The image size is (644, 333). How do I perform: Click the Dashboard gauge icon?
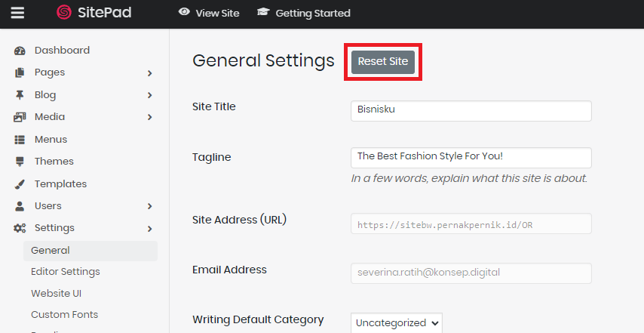pyautogui.click(x=20, y=51)
